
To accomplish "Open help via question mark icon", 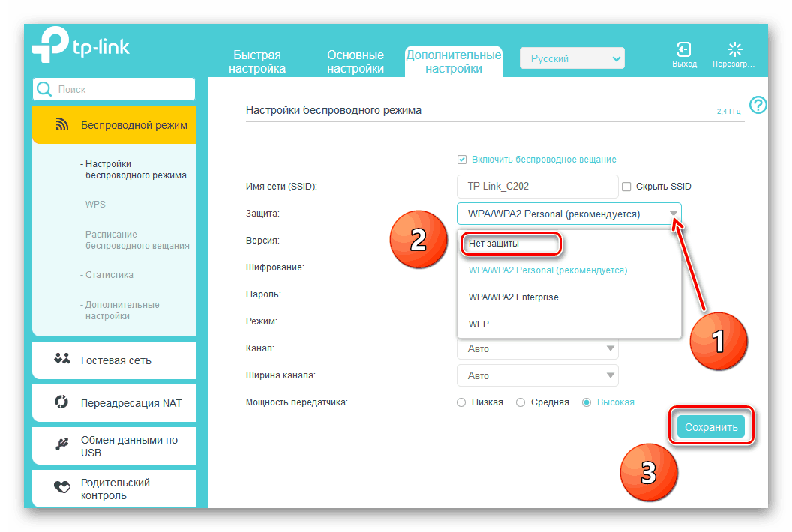I will click(x=757, y=106).
